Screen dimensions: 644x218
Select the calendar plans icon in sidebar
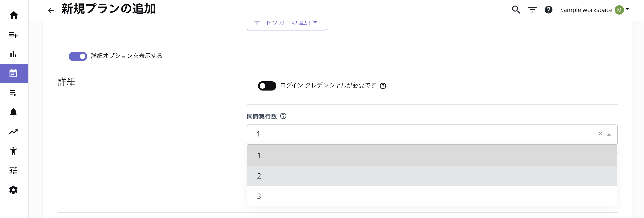point(14,73)
